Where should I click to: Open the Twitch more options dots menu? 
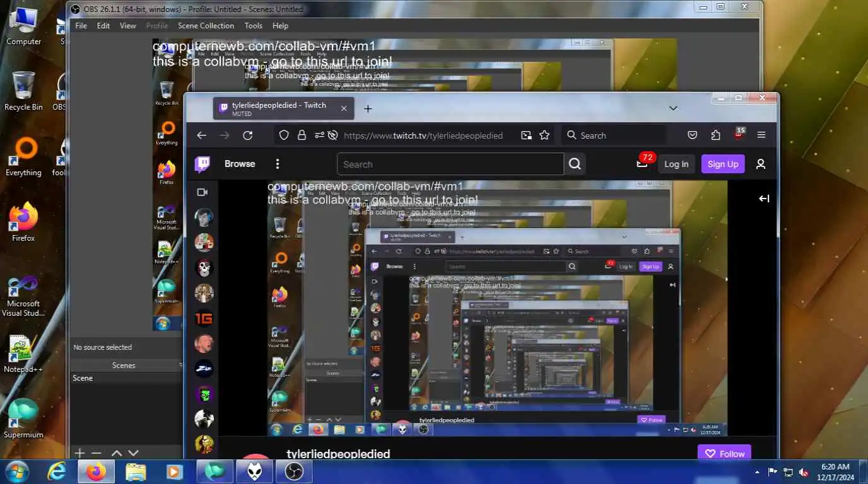click(x=277, y=164)
